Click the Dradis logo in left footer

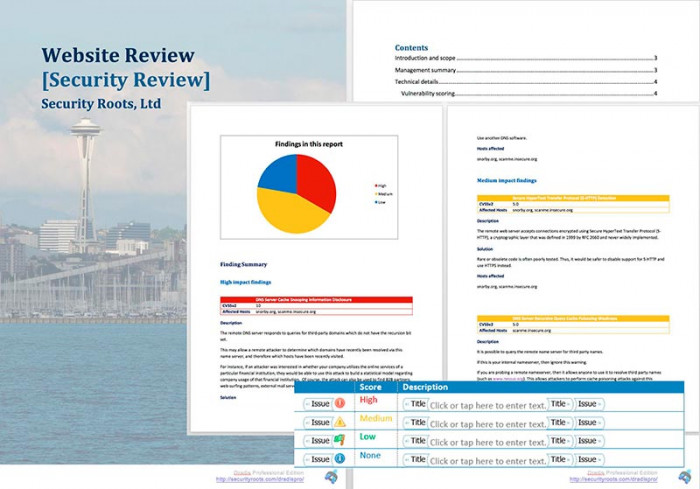coord(331,477)
